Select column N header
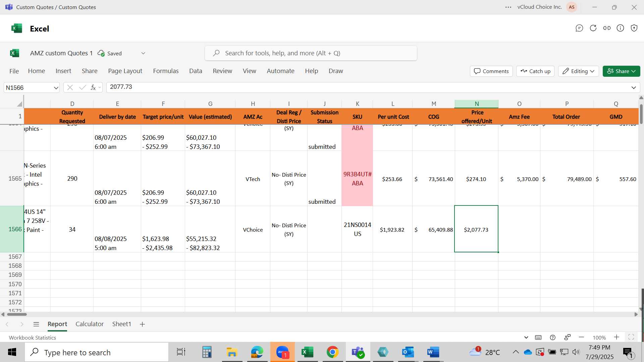 [x=476, y=104]
